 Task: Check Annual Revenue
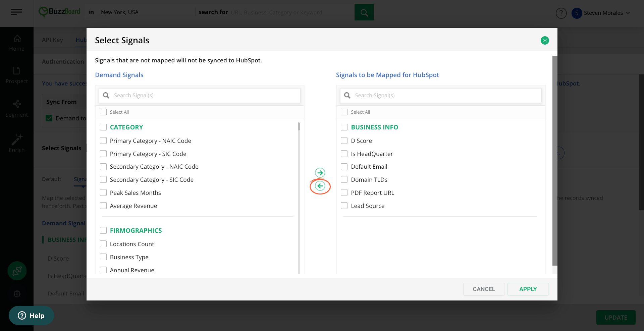click(x=103, y=270)
